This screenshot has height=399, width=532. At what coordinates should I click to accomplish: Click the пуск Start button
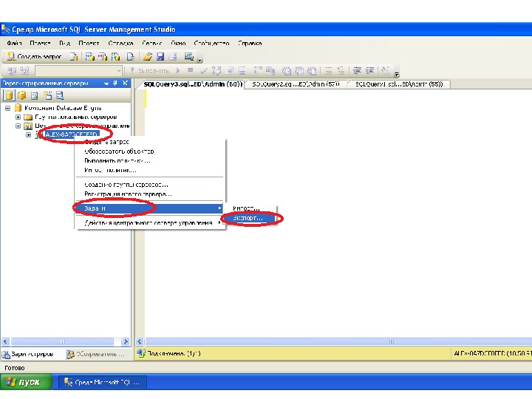click(x=26, y=382)
